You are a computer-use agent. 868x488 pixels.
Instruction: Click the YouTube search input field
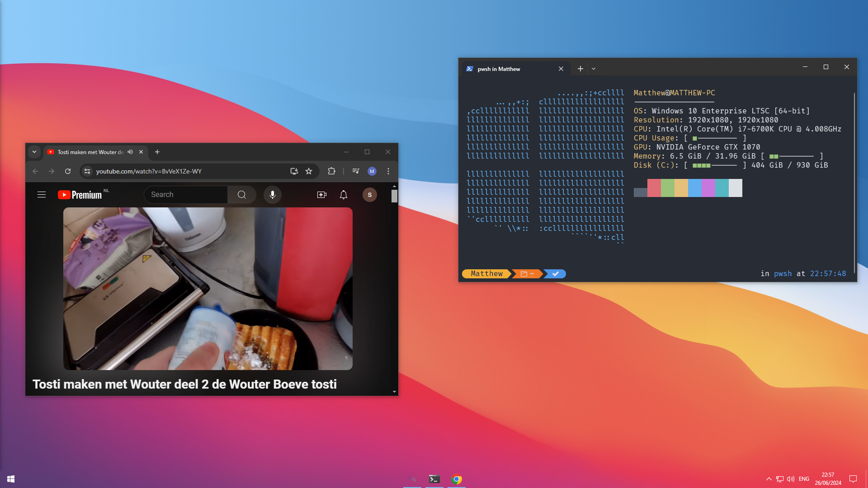click(x=186, y=195)
